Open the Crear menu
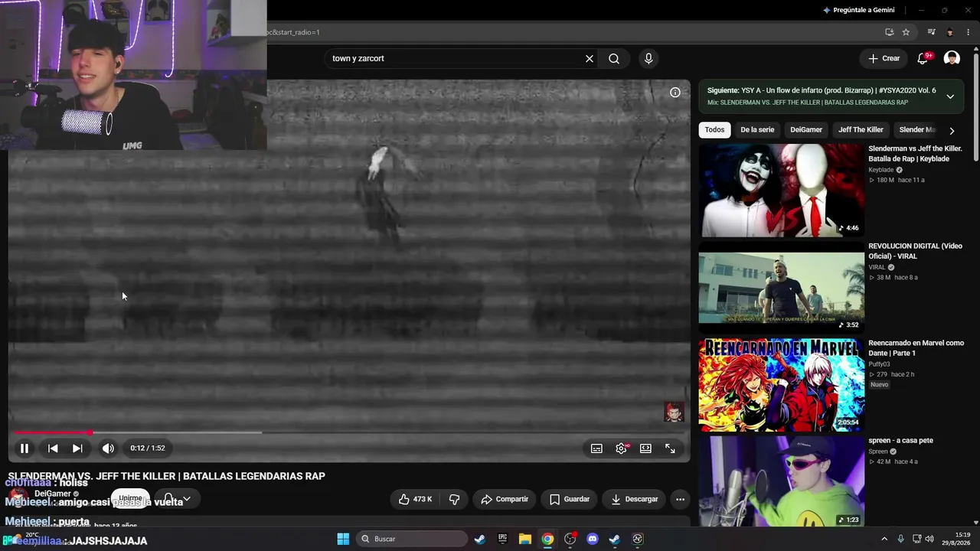The height and width of the screenshot is (551, 980). point(884,58)
